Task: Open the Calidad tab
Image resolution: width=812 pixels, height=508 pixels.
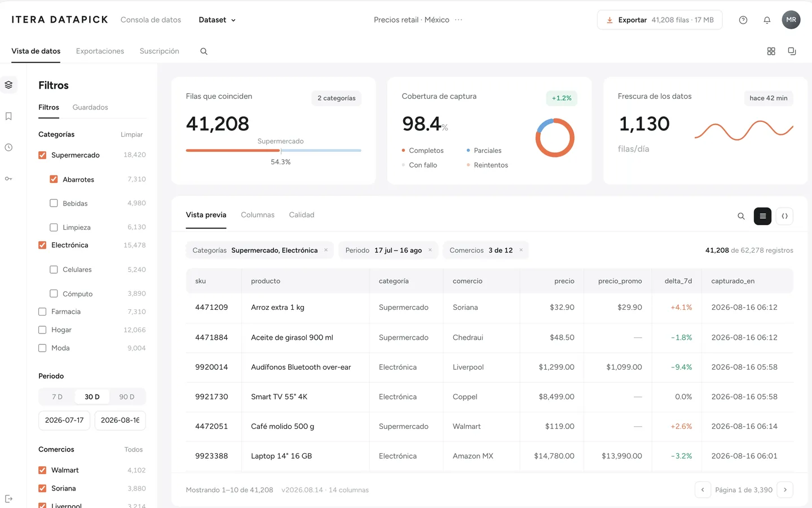Action: coord(302,215)
